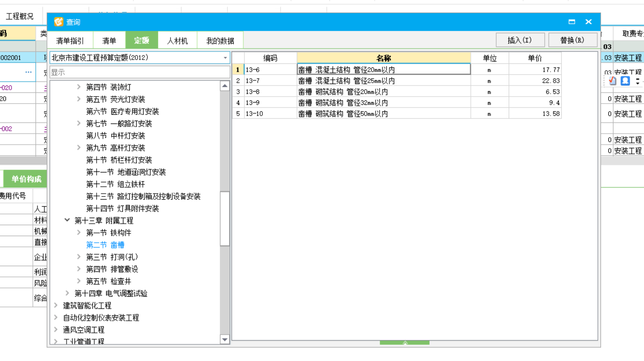
Task: Select 第十三节 路灯控制箱及控制设备安装
Action: (143, 196)
